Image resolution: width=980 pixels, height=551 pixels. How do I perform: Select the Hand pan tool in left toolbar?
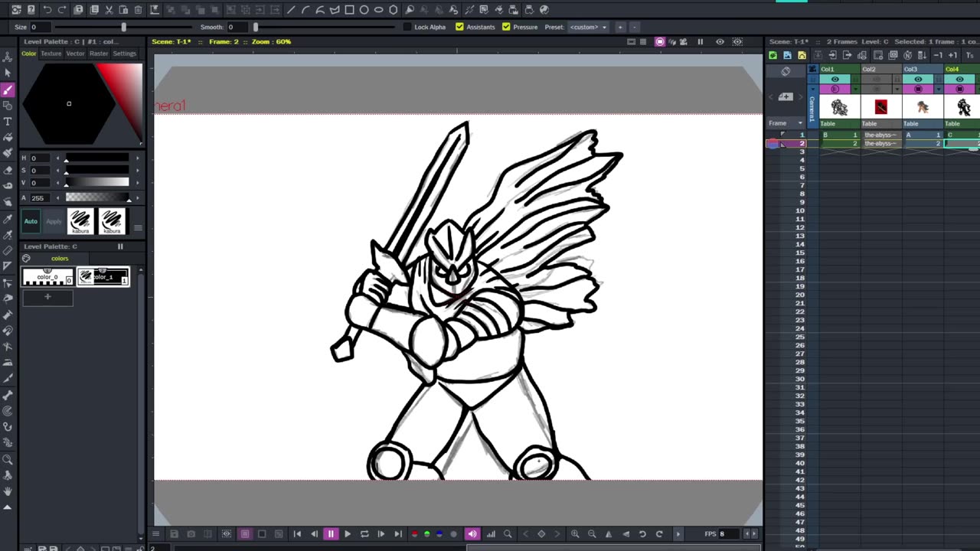pos(8,491)
